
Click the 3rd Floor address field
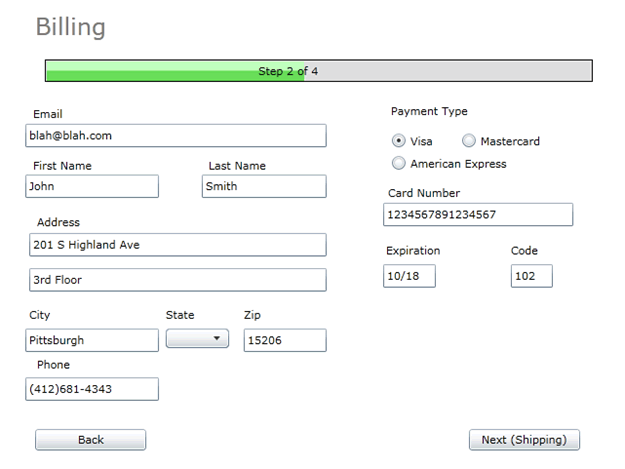click(x=178, y=280)
